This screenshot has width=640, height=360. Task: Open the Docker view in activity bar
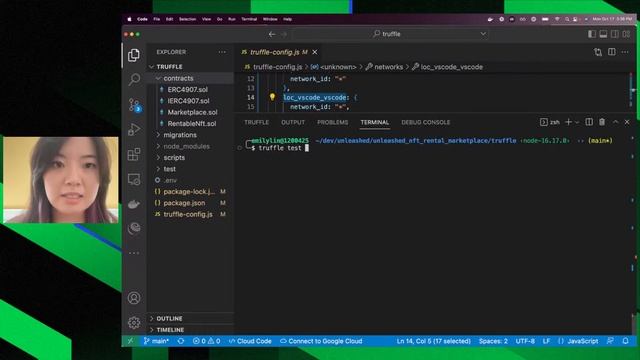click(134, 204)
